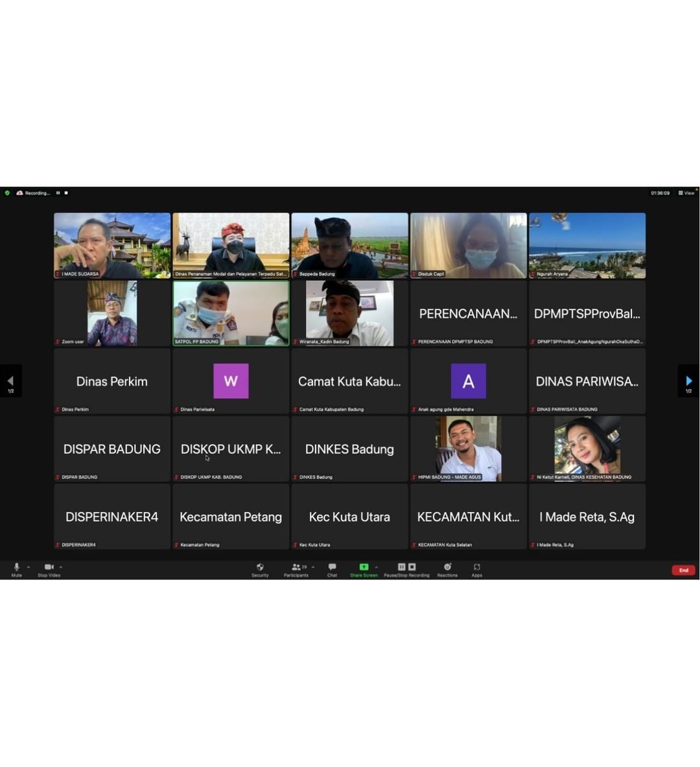Open the Reactions menu
The width and height of the screenshot is (700, 767).
447,568
